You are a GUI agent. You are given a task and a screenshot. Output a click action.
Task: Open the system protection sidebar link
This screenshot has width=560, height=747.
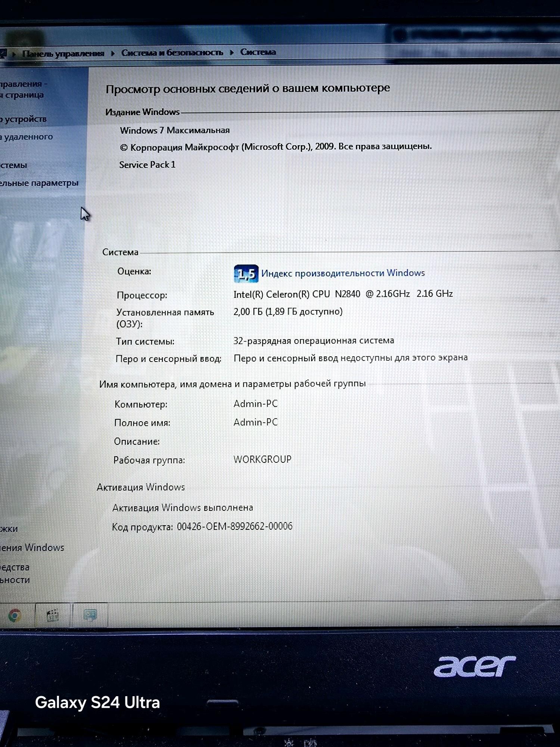(13, 165)
